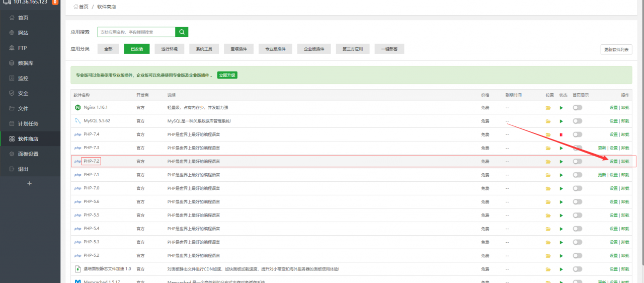The height and width of the screenshot is (283, 644).
Task: Switch on homepage display for MySQL 5.5.62
Action: tap(577, 121)
